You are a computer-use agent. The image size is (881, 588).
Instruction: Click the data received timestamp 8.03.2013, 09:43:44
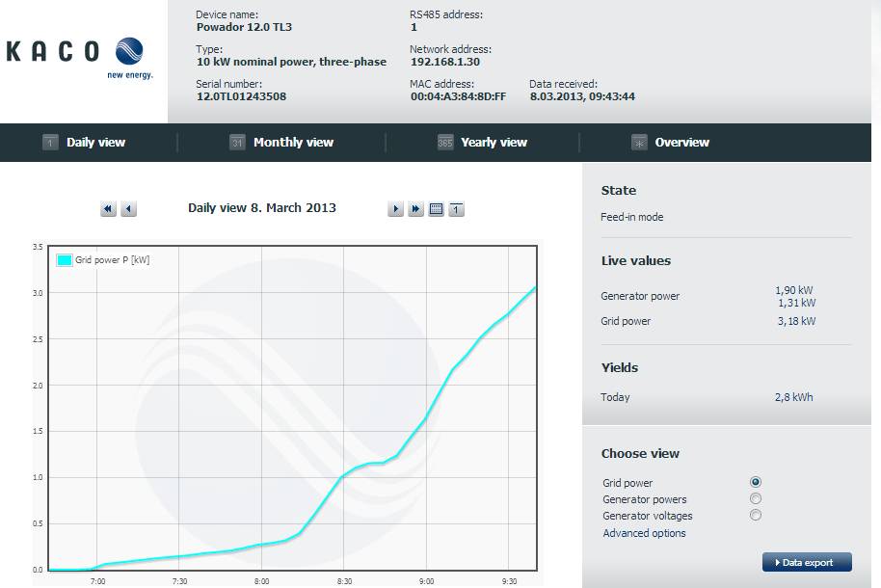[582, 96]
